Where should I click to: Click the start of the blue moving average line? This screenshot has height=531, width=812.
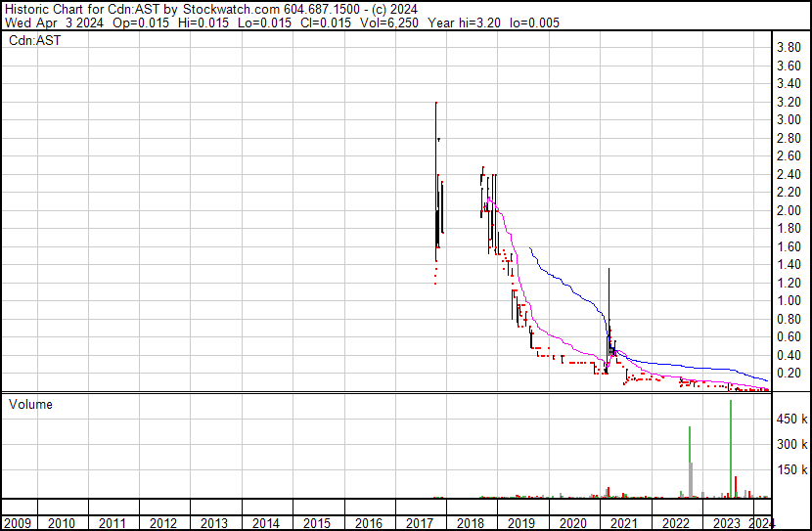[x=529, y=248]
